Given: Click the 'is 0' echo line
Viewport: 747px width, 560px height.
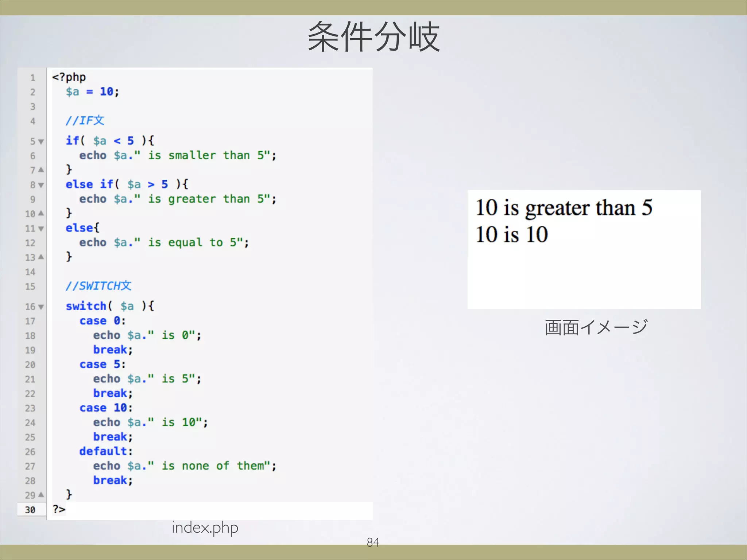Looking at the screenshot, I should click(147, 335).
